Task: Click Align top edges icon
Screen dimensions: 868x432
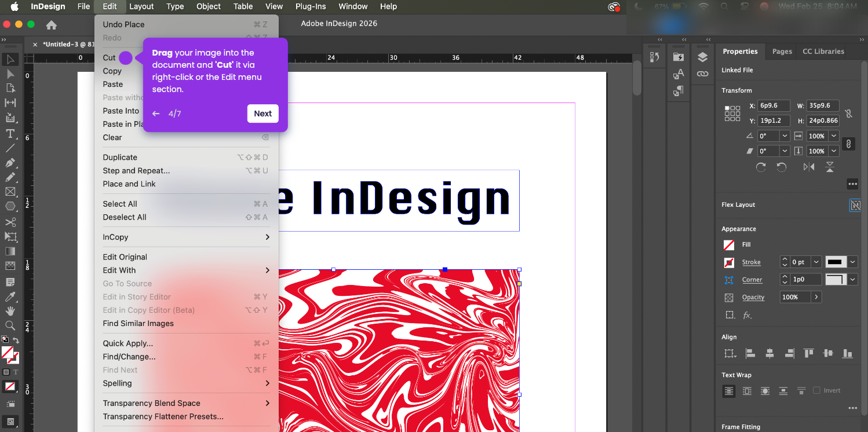Action: (808, 353)
